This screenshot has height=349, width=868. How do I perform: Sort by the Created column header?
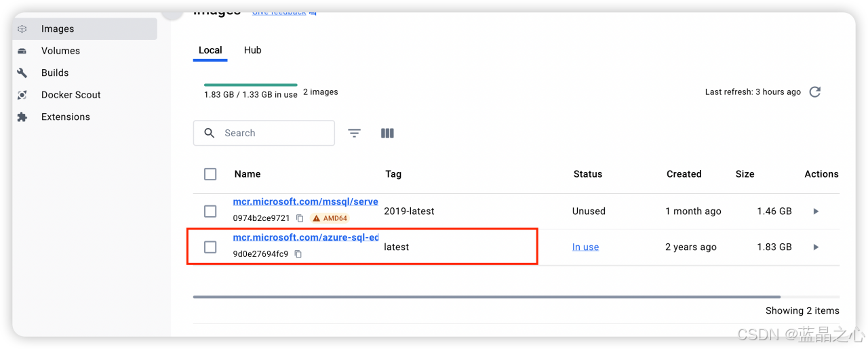pyautogui.click(x=684, y=174)
